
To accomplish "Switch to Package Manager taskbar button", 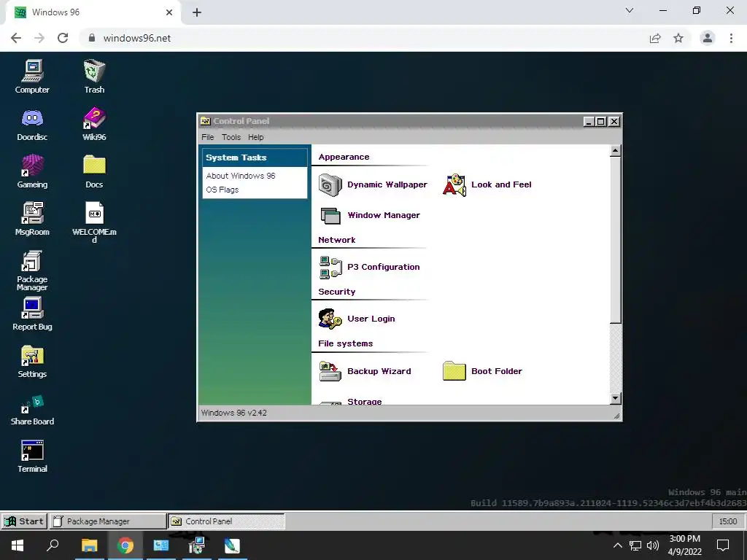I will (x=108, y=521).
